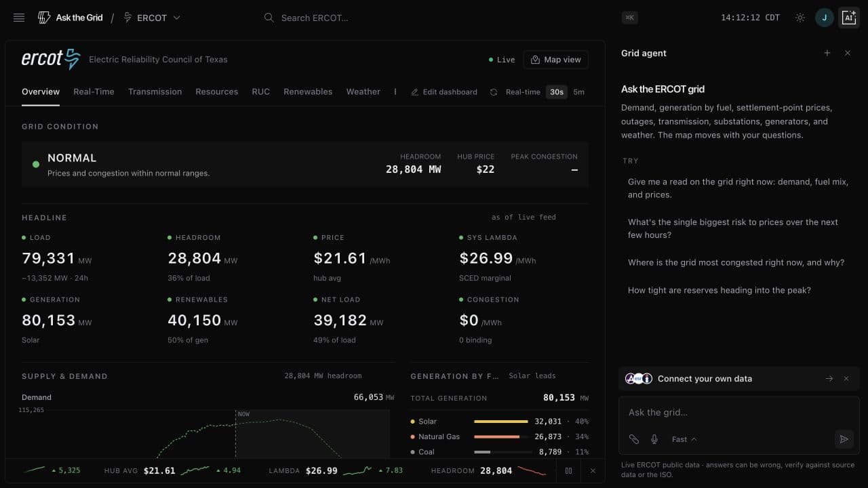Start a new Grid agent chat
The width and height of the screenshot is (868, 488).
click(x=827, y=53)
